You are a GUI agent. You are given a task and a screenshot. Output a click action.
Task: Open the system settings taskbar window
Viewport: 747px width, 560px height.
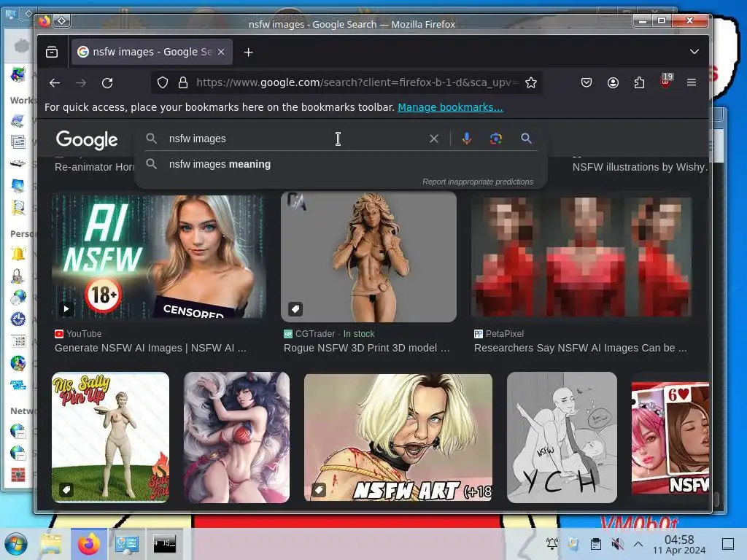[127, 544]
